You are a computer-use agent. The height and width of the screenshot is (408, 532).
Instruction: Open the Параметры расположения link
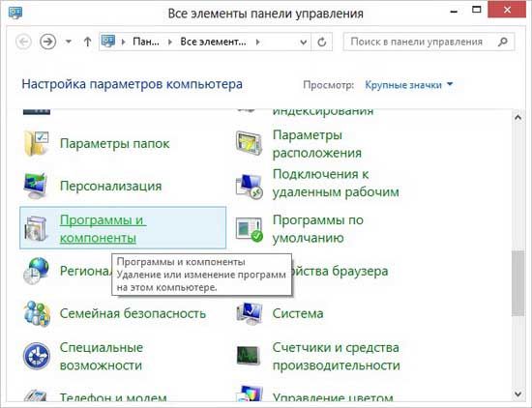317,144
